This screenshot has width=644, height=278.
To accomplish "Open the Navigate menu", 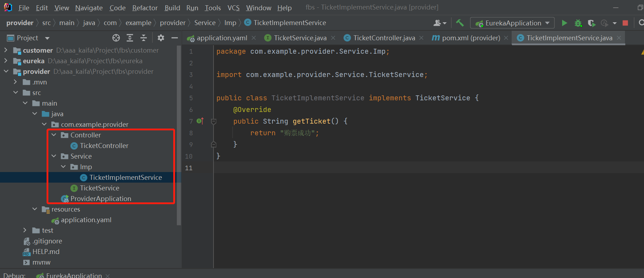I will (89, 8).
